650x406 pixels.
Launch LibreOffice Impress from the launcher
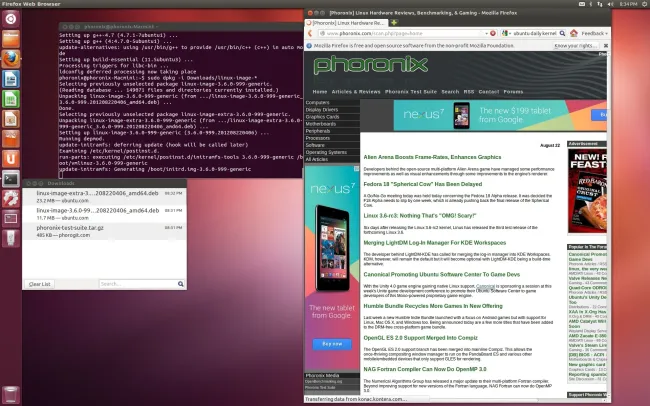[11, 119]
